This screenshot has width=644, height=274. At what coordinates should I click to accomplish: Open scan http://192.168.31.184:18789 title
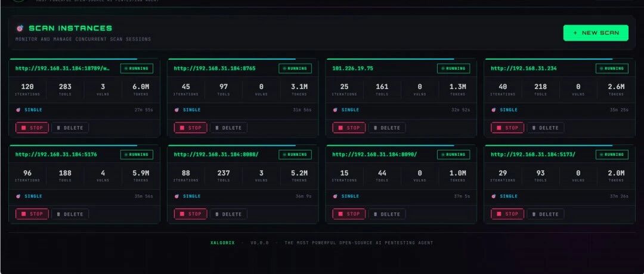pyautogui.click(x=63, y=68)
